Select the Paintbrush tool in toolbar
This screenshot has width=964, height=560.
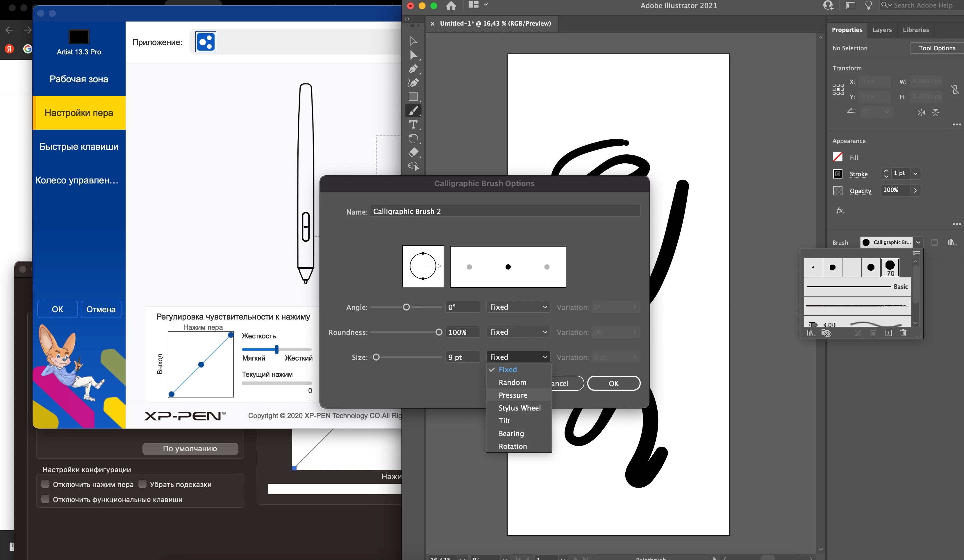413,110
